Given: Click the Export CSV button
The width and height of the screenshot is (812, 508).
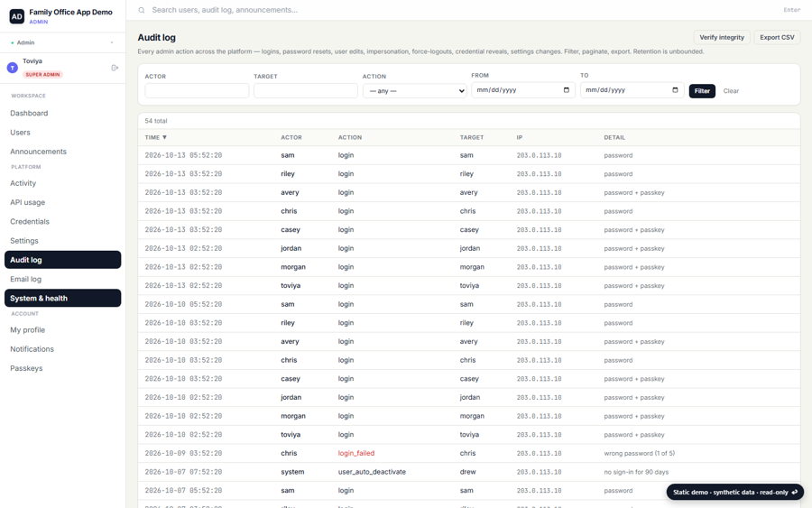Looking at the screenshot, I should click(x=777, y=37).
